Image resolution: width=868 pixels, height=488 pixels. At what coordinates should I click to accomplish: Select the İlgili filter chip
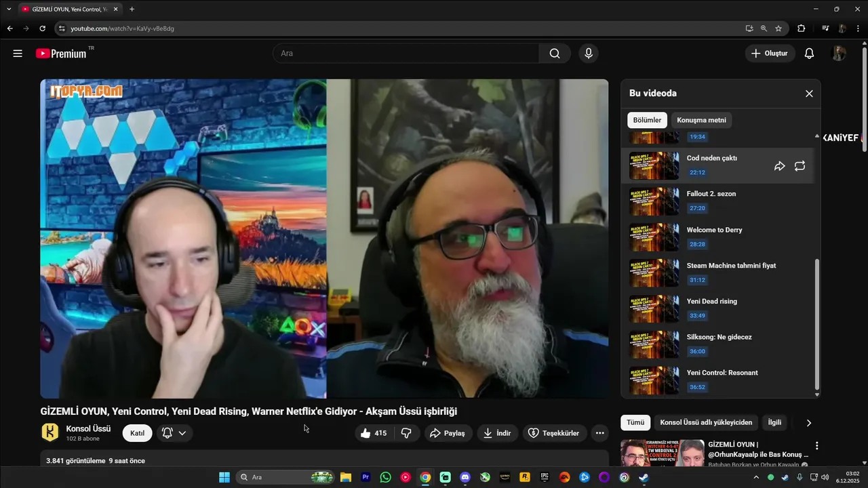[x=774, y=422]
